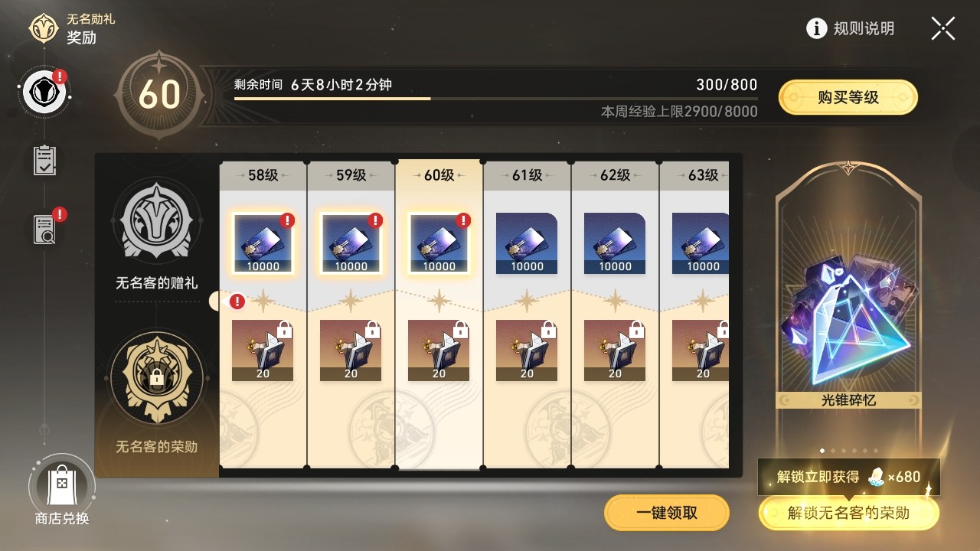Claim the level 60 credit reward
980x551 pixels.
click(x=439, y=243)
